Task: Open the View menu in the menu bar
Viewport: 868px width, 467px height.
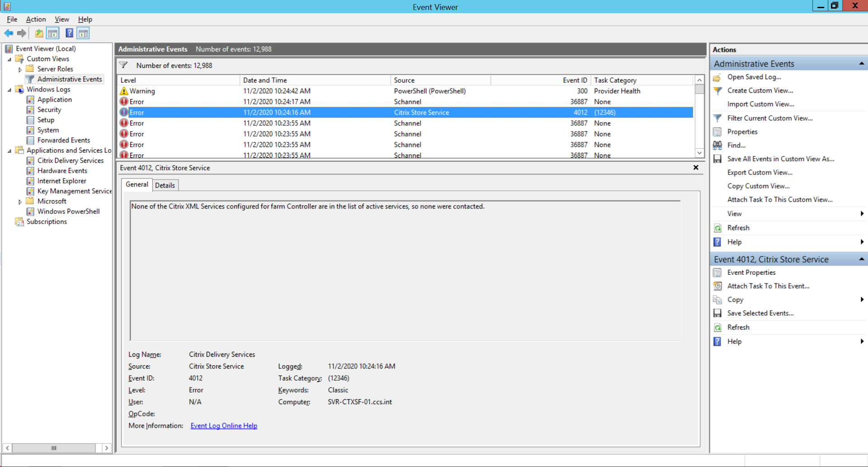Action: (62, 19)
